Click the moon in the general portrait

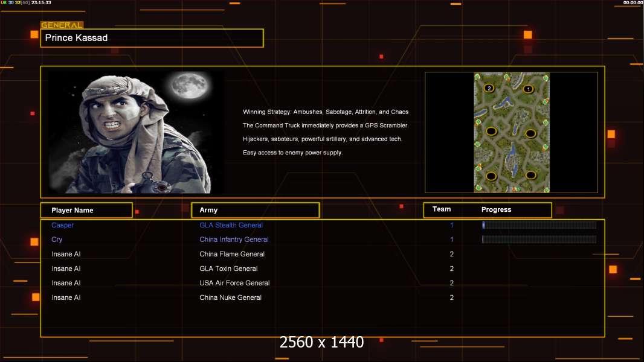(x=189, y=86)
